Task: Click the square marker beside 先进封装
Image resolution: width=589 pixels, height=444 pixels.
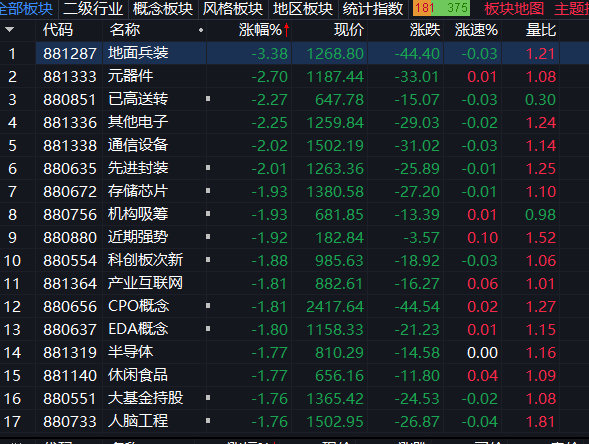Action: [x=208, y=168]
